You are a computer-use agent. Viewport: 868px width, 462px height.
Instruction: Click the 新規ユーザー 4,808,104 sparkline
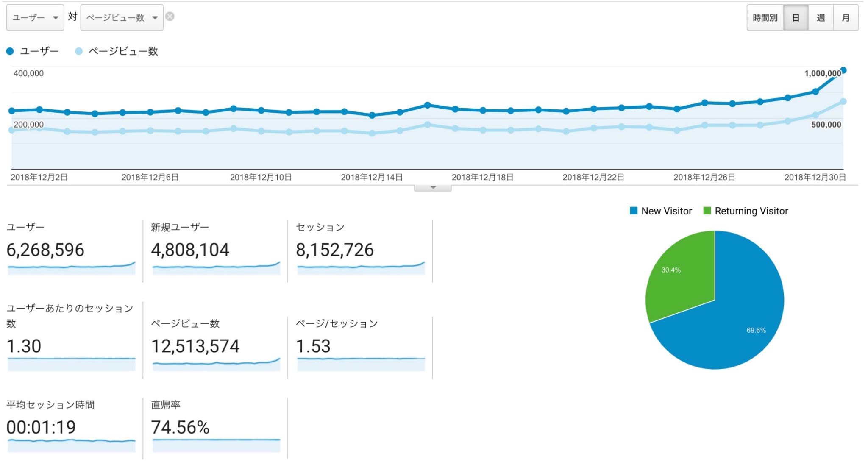tap(216, 268)
